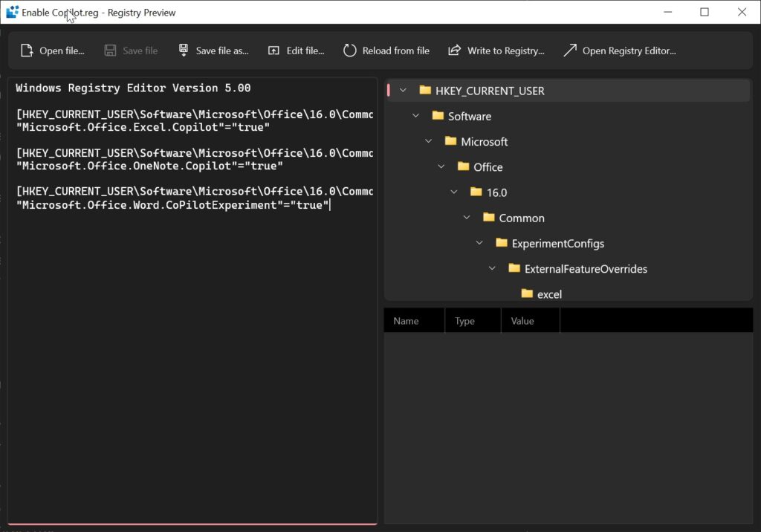Click the Reload from file circular arrow icon
The width and height of the screenshot is (761, 532).
(349, 51)
